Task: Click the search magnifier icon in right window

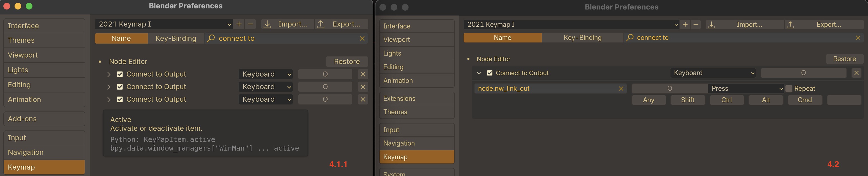Action: pyautogui.click(x=629, y=38)
